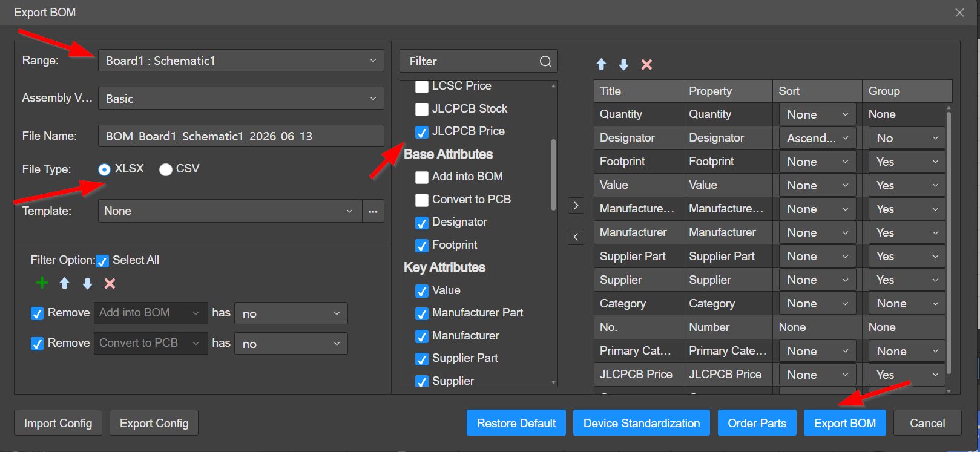Open Sort dropdown for JLCPCB Price row

[x=817, y=375]
